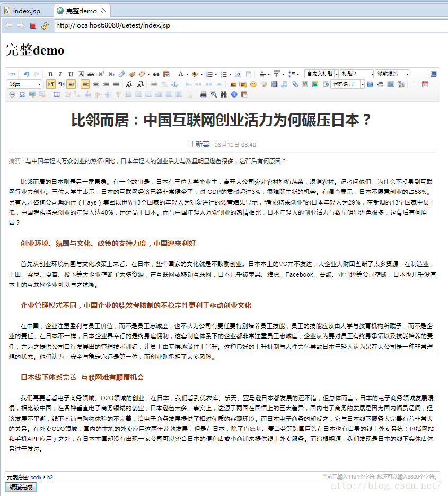Open the emoticon picker
Screen dimensions: 448x496
click(253, 84)
